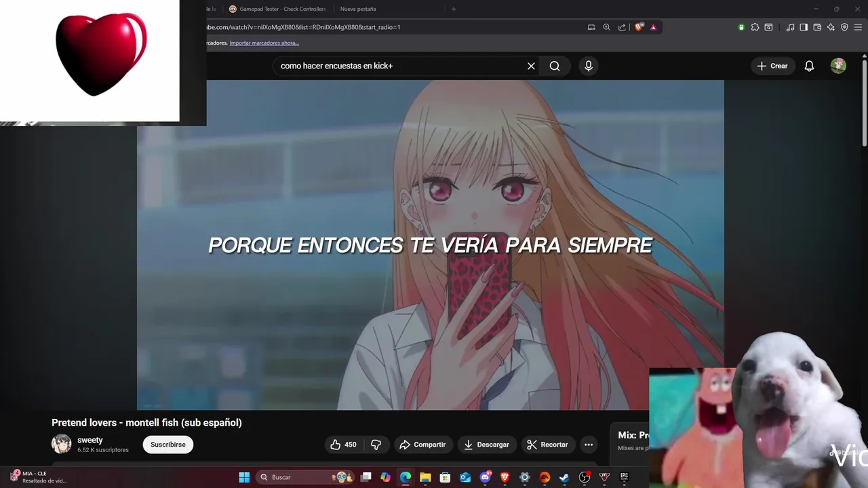Open YouTube notifications bell
Image resolution: width=868 pixels, height=488 pixels.
click(x=809, y=66)
